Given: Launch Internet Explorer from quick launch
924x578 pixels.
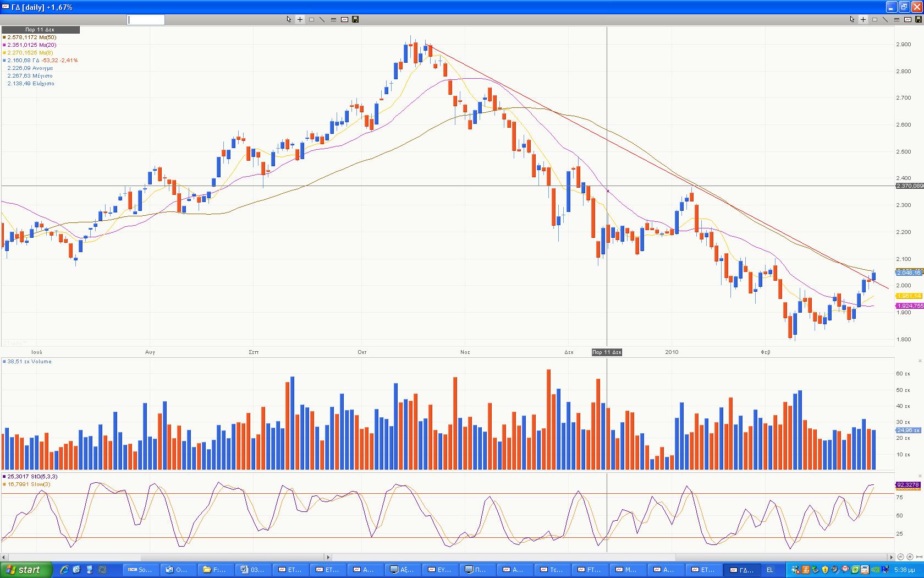Looking at the screenshot, I should (64, 570).
